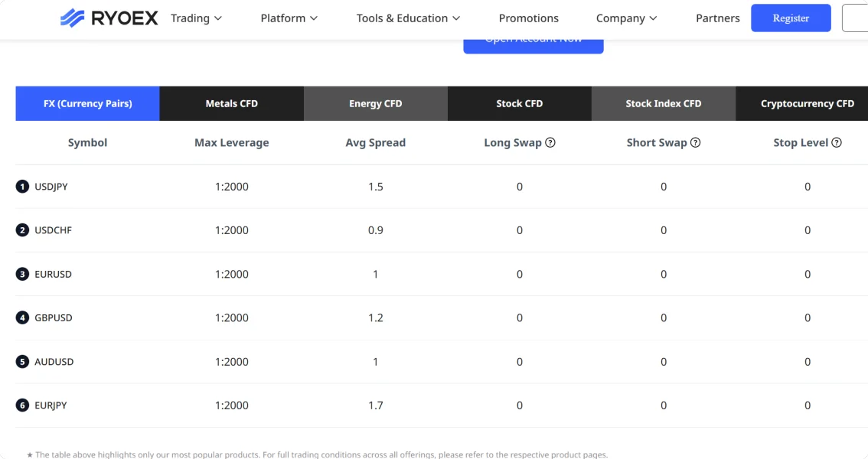Open the Stop Level help question icon
The image size is (868, 459).
point(837,143)
